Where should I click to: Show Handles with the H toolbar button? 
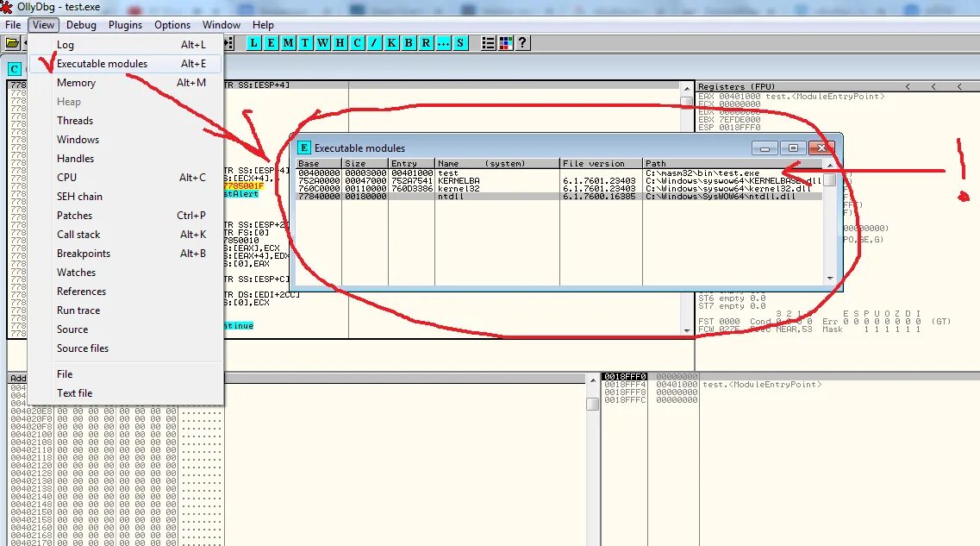tap(340, 42)
